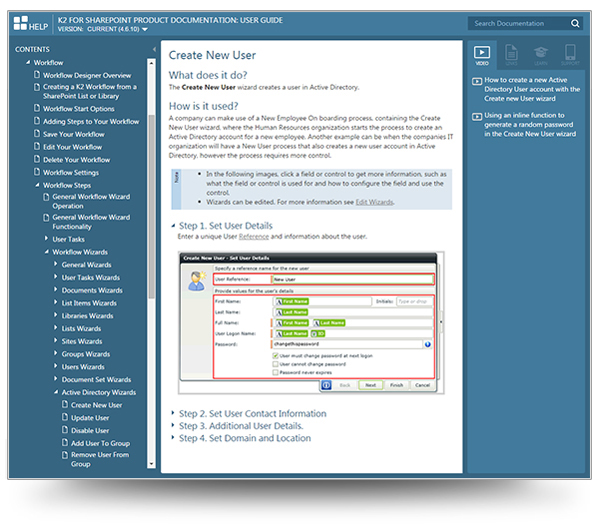The width and height of the screenshot is (599, 524).
Task: Click the blue info icon beside Password field
Action: pyautogui.click(x=428, y=344)
